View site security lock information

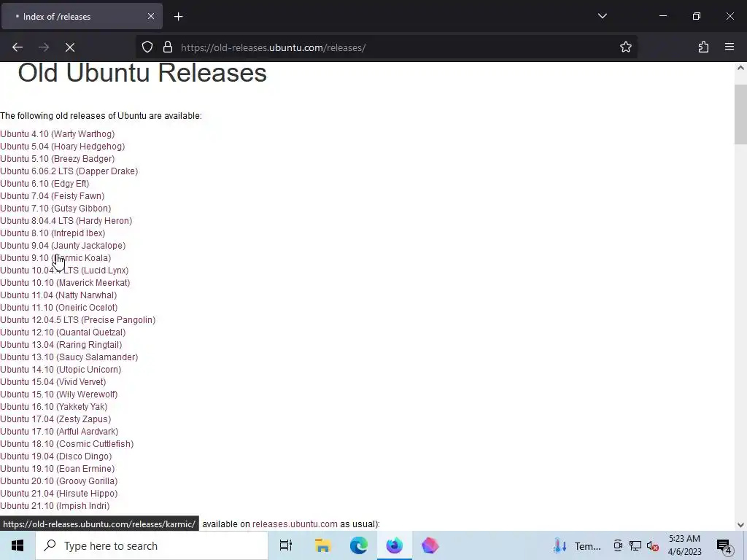click(168, 47)
